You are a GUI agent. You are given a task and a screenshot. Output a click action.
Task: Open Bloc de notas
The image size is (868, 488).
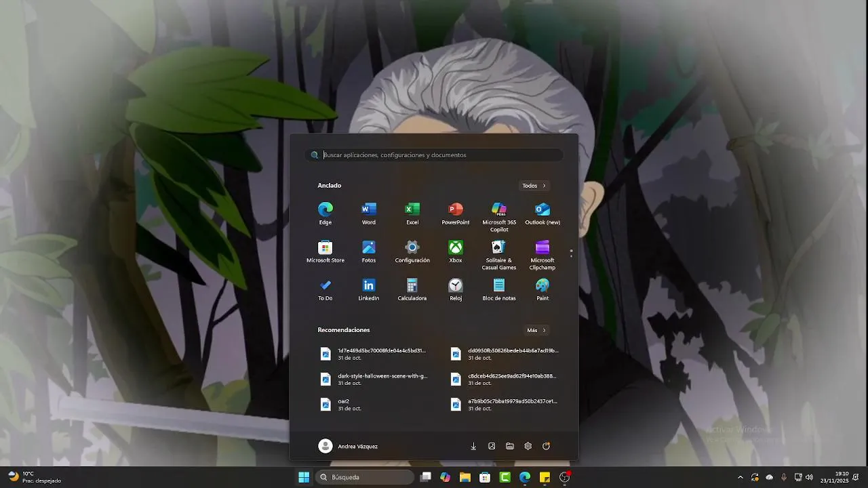[499, 289]
